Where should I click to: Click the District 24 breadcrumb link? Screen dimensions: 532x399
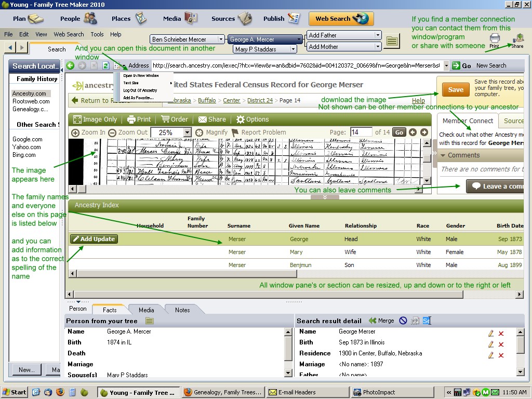click(260, 100)
